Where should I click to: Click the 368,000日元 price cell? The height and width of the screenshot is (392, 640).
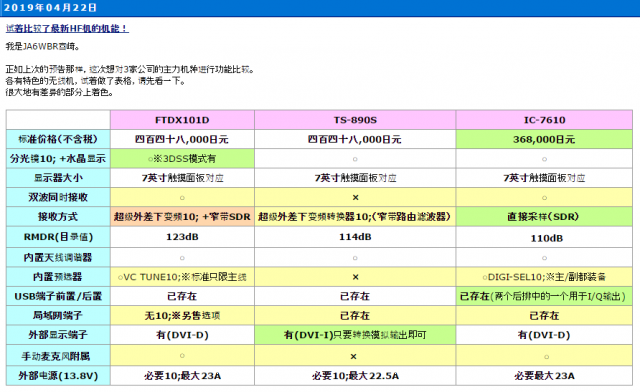544,139
